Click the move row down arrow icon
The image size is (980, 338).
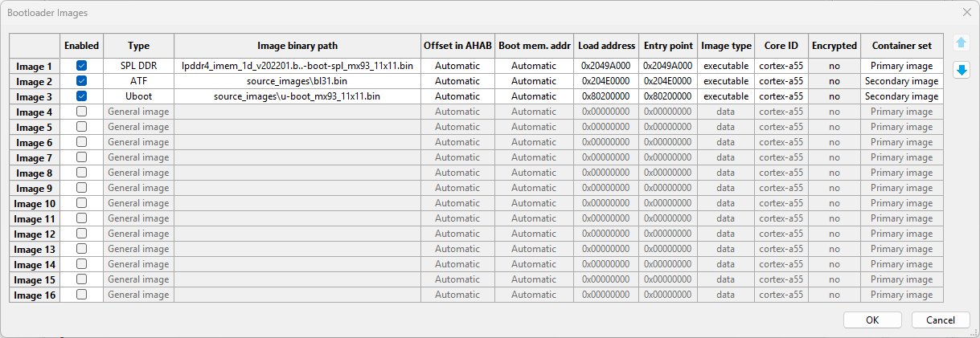point(961,71)
